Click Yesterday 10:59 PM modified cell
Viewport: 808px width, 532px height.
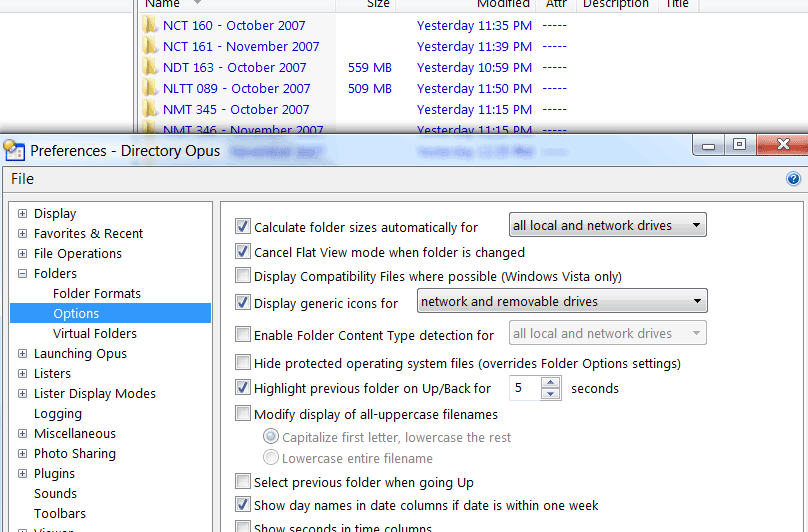(x=474, y=68)
